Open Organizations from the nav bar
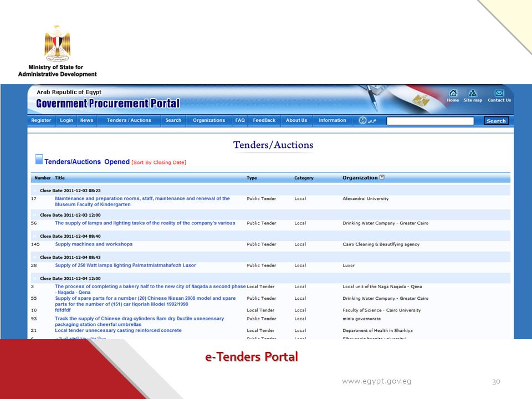This screenshot has width=532, height=399. [209, 120]
